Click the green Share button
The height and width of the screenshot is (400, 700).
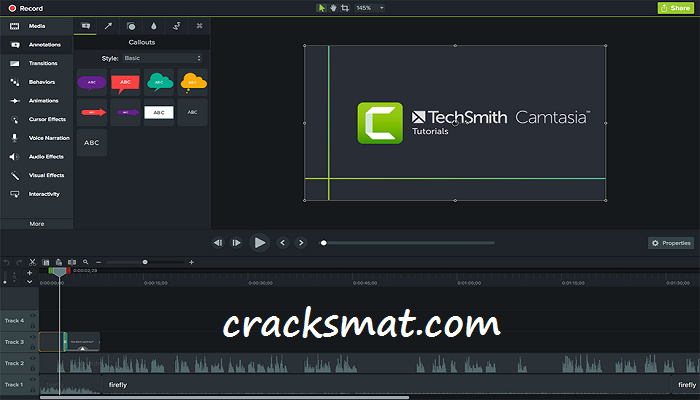coord(675,8)
